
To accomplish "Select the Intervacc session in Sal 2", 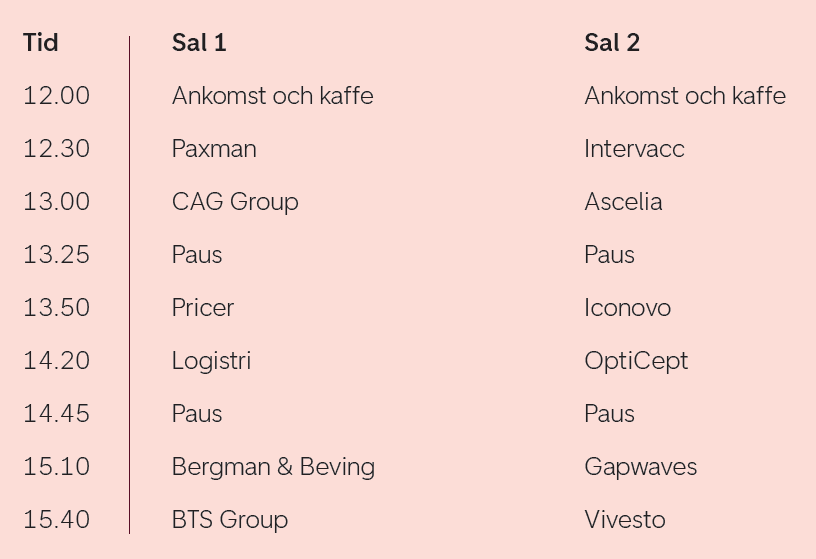I will coord(634,149).
